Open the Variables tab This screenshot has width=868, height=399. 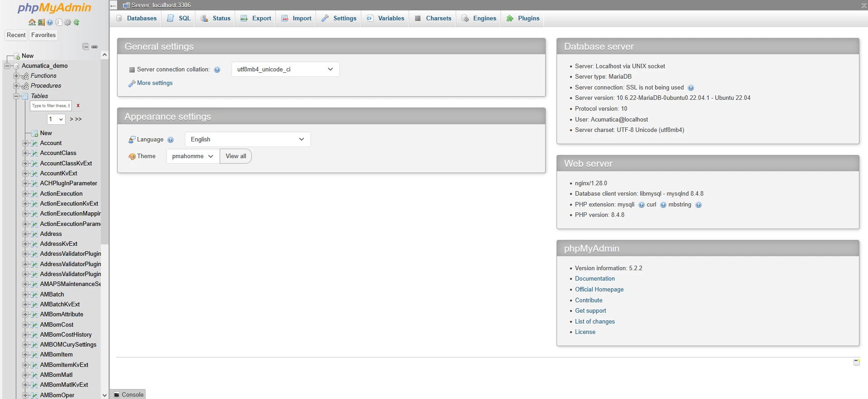click(385, 19)
